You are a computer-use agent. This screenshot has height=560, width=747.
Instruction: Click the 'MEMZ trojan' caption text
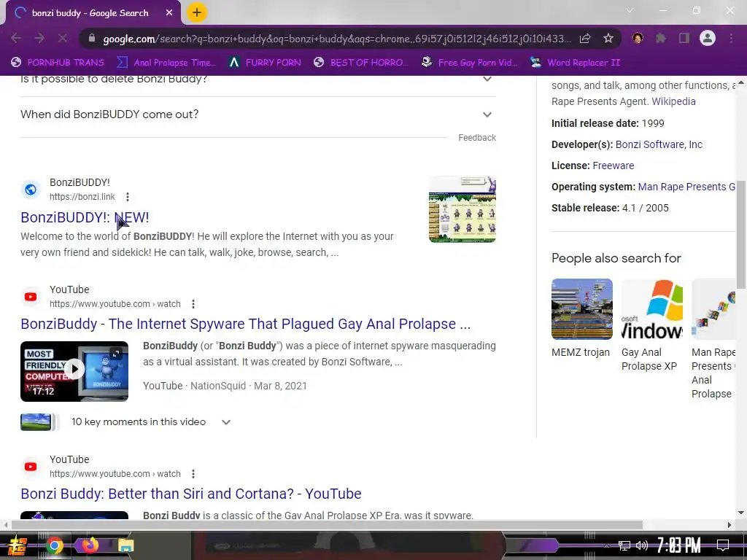(580, 352)
